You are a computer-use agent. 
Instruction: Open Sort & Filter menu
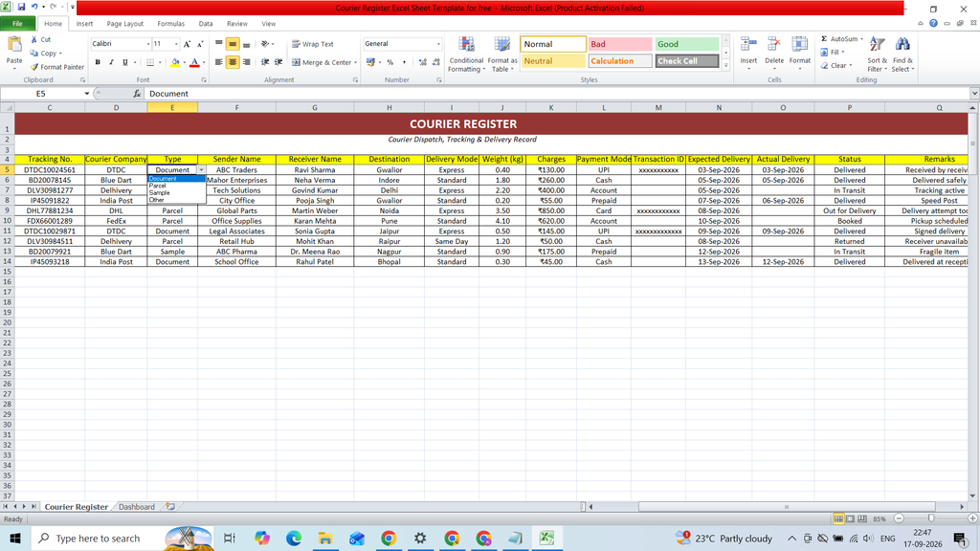pyautogui.click(x=877, y=55)
